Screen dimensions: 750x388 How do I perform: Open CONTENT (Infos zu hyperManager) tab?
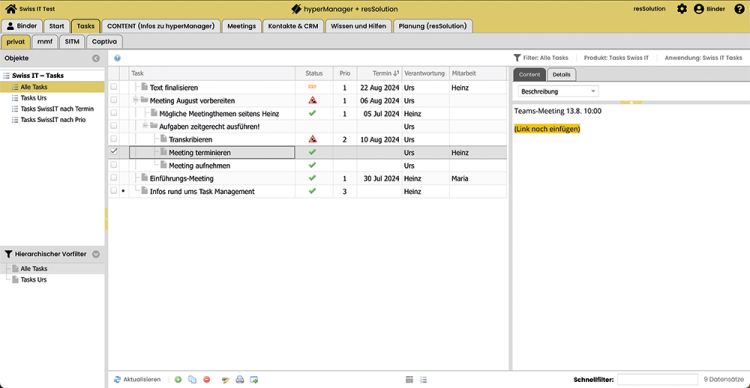pyautogui.click(x=161, y=26)
